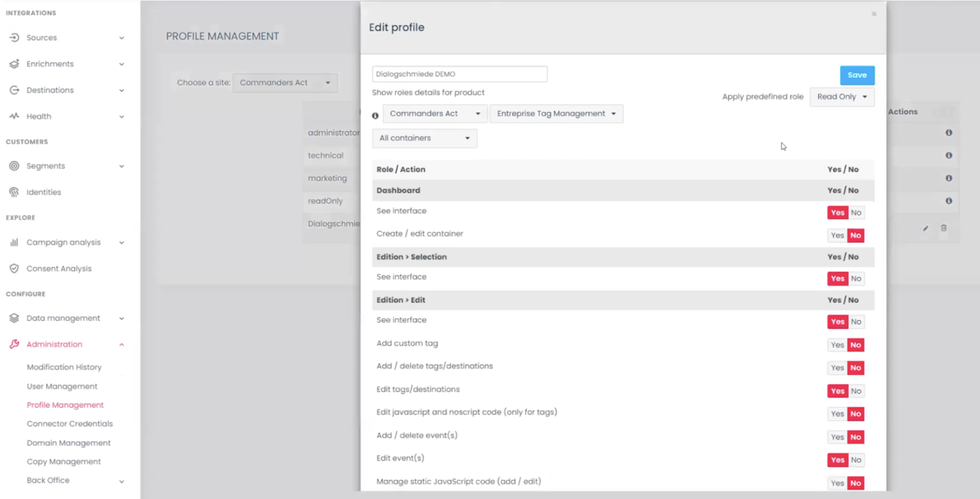This screenshot has height=499, width=980.
Task: Click the info icon in administrator row
Action: [x=949, y=133]
